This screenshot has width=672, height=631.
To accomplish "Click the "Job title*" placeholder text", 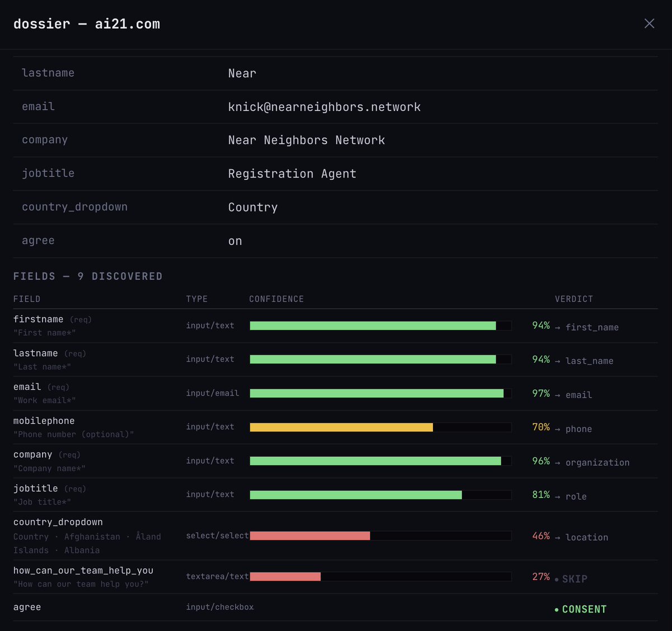I will click(42, 502).
